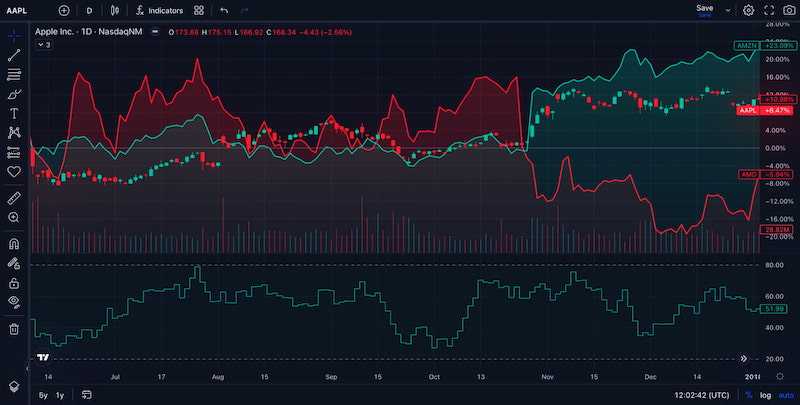Click the Oct label on time axis

coord(434,377)
